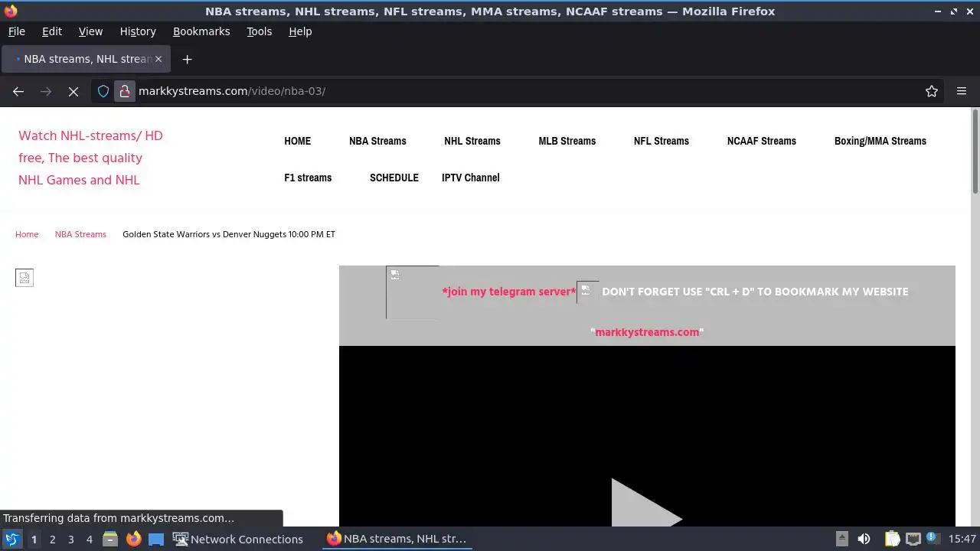Open Boxing/MMA Streams navigation link
The height and width of the screenshot is (551, 980).
[880, 141]
